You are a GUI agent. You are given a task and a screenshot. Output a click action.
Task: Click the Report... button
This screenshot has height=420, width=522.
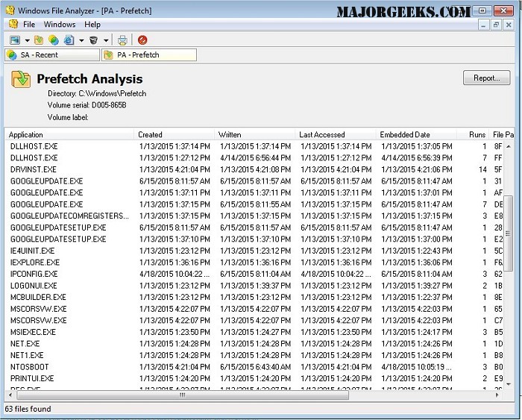point(486,78)
